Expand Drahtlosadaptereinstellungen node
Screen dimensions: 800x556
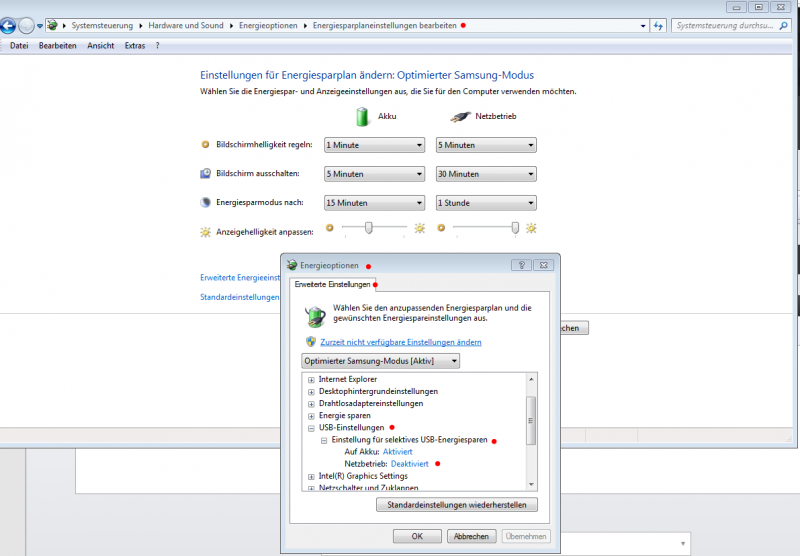311,404
